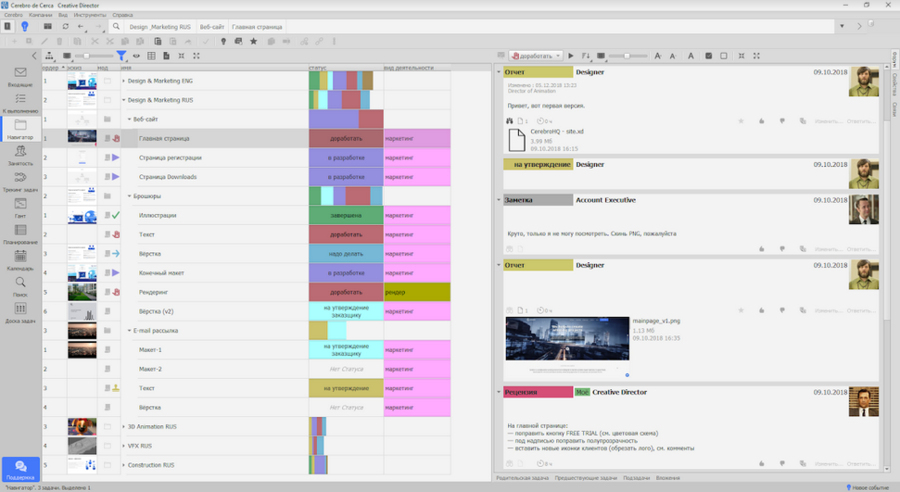The height and width of the screenshot is (492, 900).
Task: Switch to the Подзадачи bottom tab
Action: (x=636, y=478)
